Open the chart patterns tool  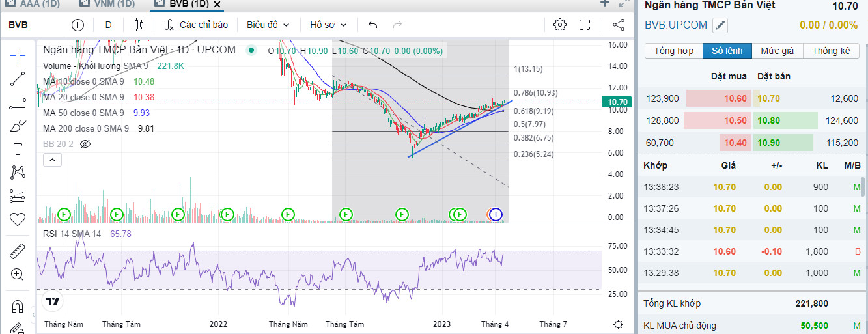pos(18,173)
